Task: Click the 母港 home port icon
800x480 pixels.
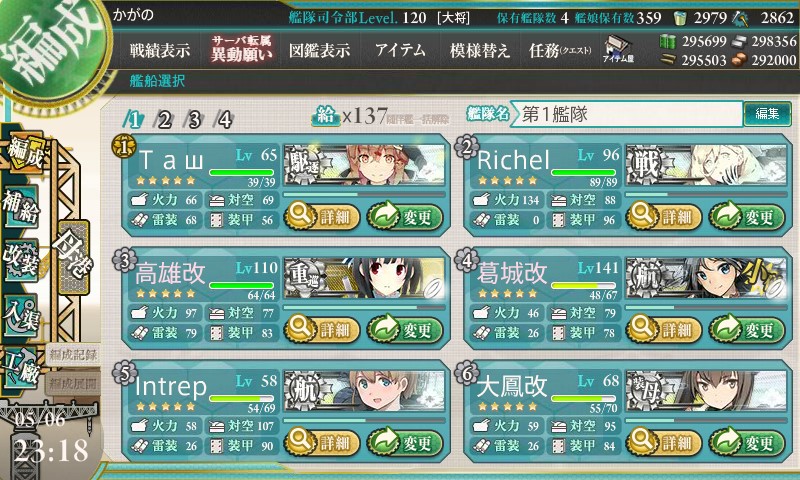Action: [74, 257]
